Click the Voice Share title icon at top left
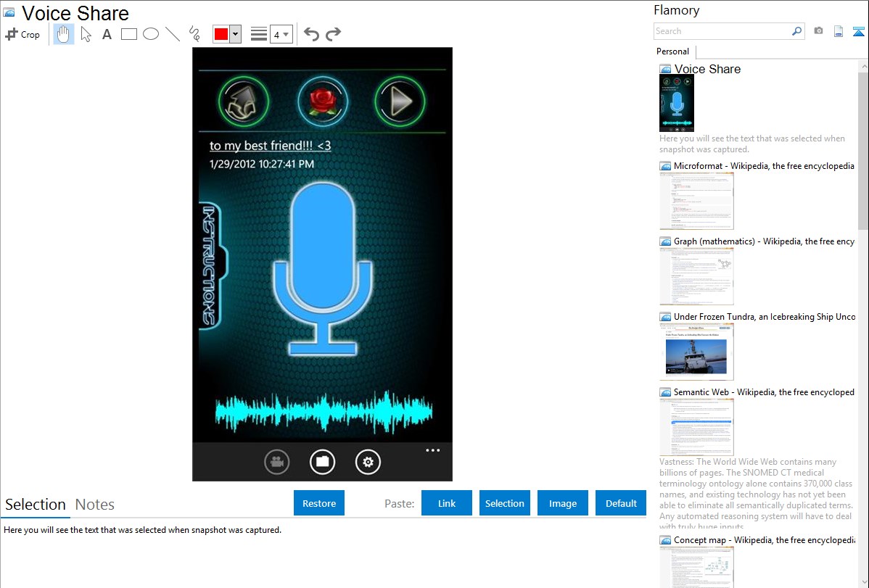 [x=9, y=12]
